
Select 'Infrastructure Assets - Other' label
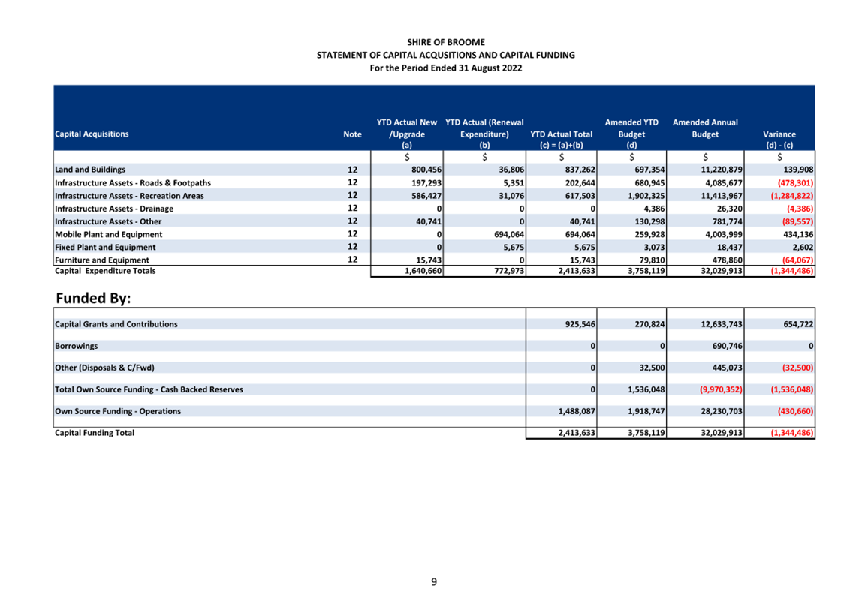[108, 221]
